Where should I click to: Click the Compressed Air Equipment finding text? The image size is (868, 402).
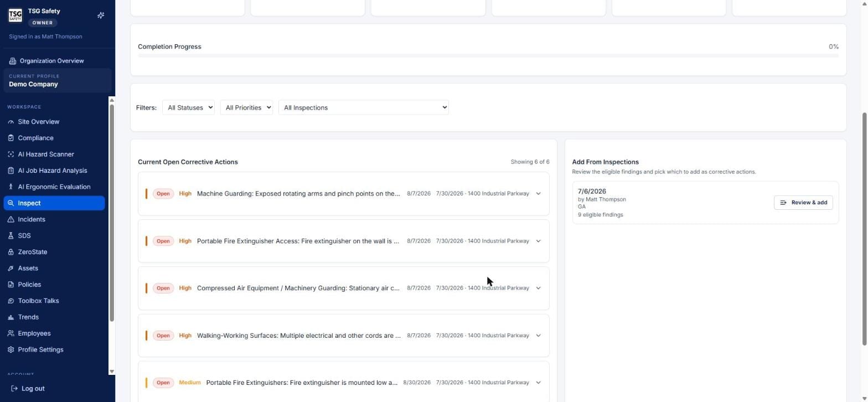pos(298,288)
